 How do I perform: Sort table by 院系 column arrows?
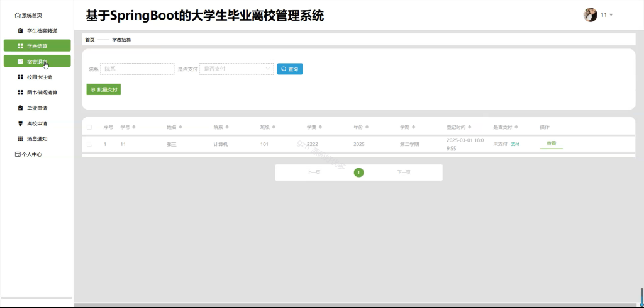point(227,127)
